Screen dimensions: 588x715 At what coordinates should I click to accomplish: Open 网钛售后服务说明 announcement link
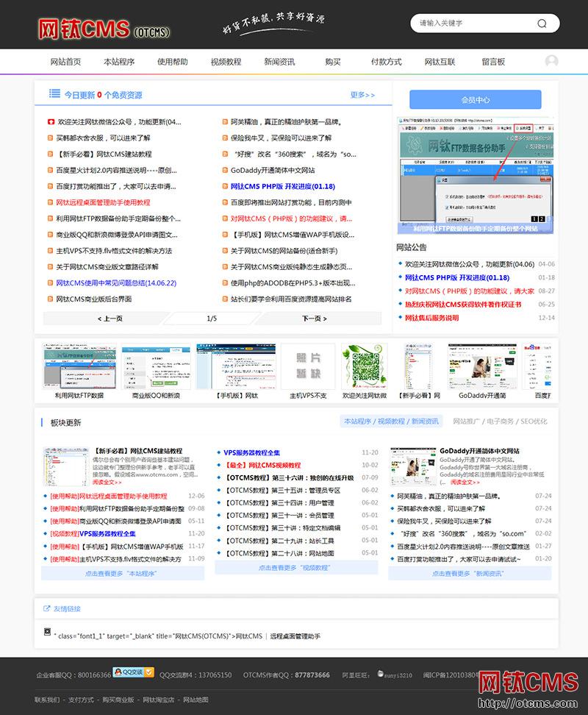(x=431, y=318)
